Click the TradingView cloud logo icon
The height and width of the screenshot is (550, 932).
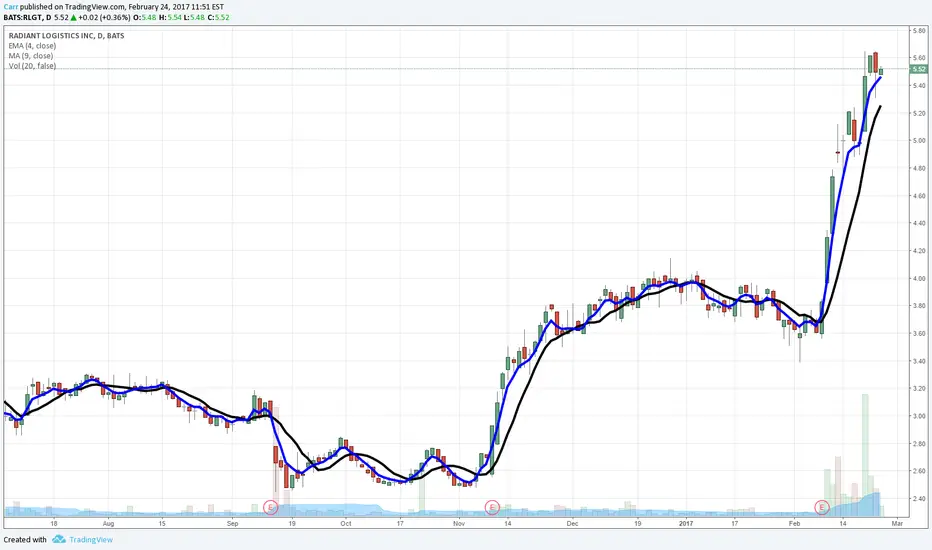pyautogui.click(x=59, y=539)
